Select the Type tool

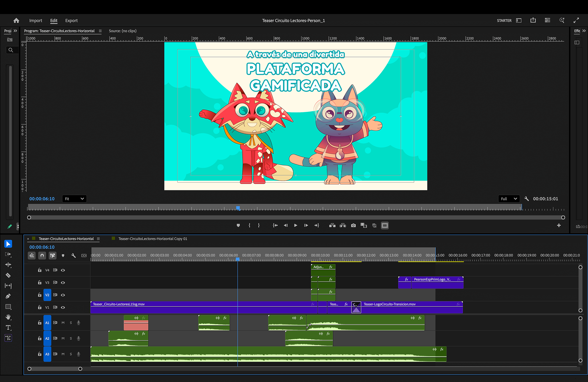pos(8,327)
